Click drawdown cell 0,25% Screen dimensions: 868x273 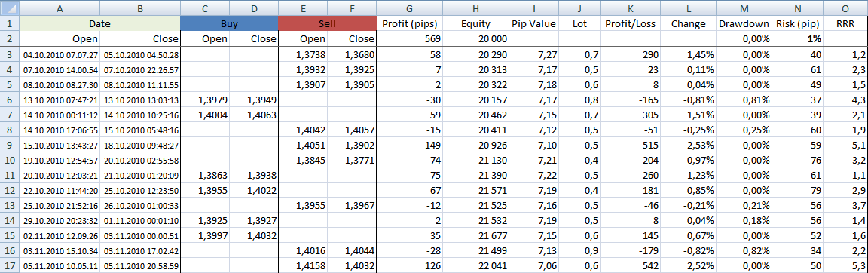click(x=744, y=130)
